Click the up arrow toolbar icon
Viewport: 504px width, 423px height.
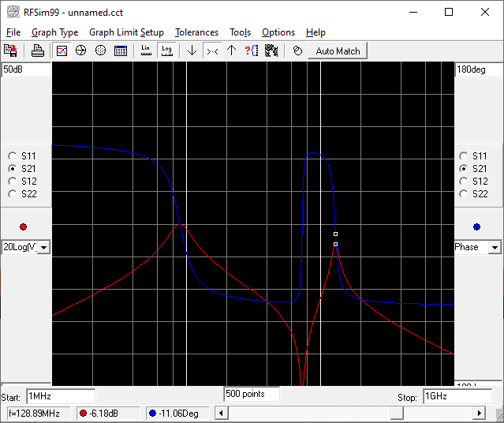(231, 51)
